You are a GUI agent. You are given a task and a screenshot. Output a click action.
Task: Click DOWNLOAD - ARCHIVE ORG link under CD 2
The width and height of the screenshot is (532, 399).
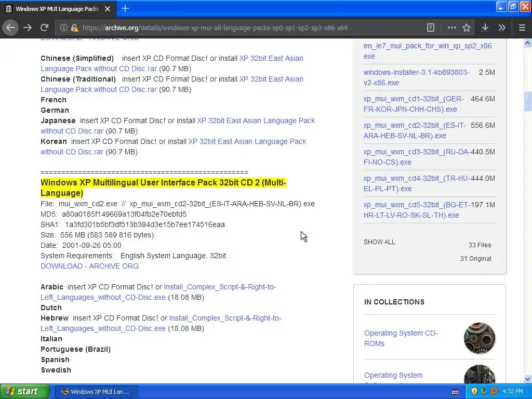(89, 266)
